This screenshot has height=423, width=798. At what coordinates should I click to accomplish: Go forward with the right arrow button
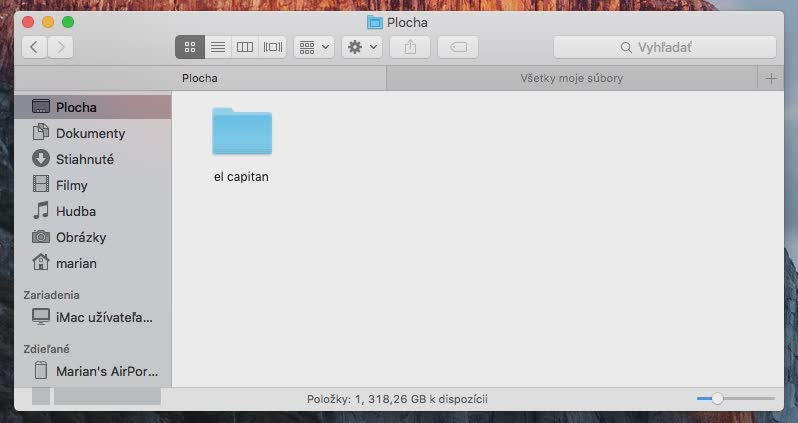(x=61, y=47)
